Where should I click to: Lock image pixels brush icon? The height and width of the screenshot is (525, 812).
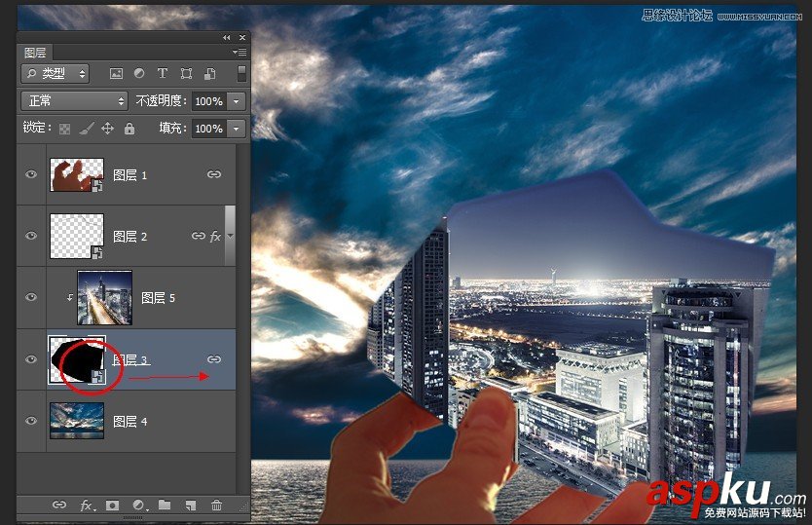pos(86,128)
